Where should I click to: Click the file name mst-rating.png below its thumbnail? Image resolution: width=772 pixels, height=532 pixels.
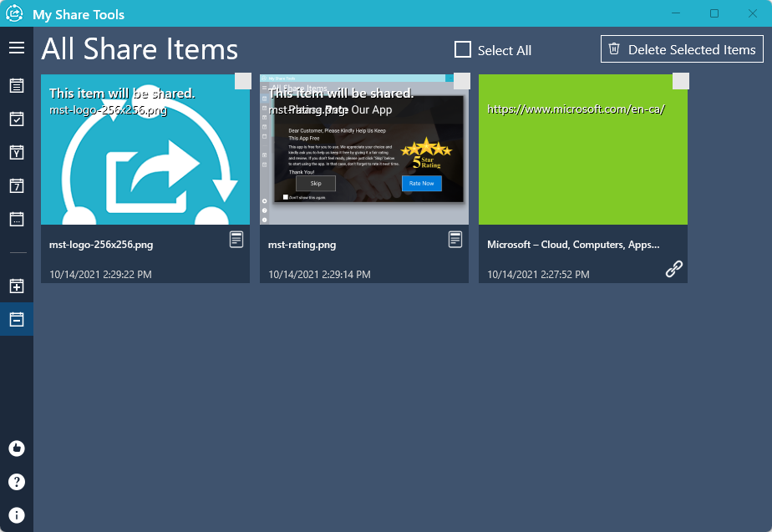(x=302, y=245)
